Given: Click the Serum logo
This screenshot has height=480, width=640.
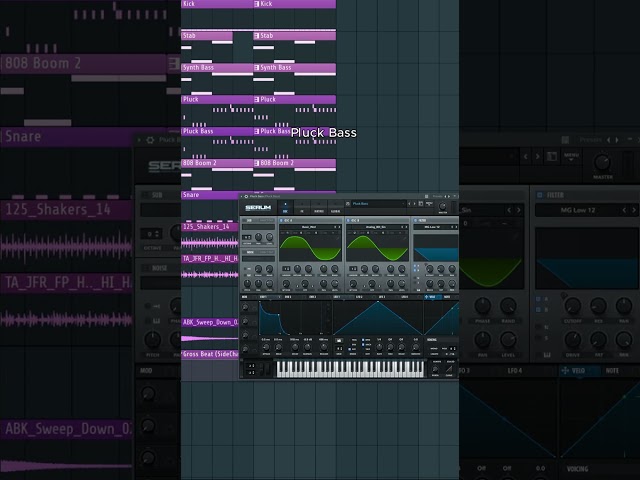Looking at the screenshot, I should tap(258, 208).
